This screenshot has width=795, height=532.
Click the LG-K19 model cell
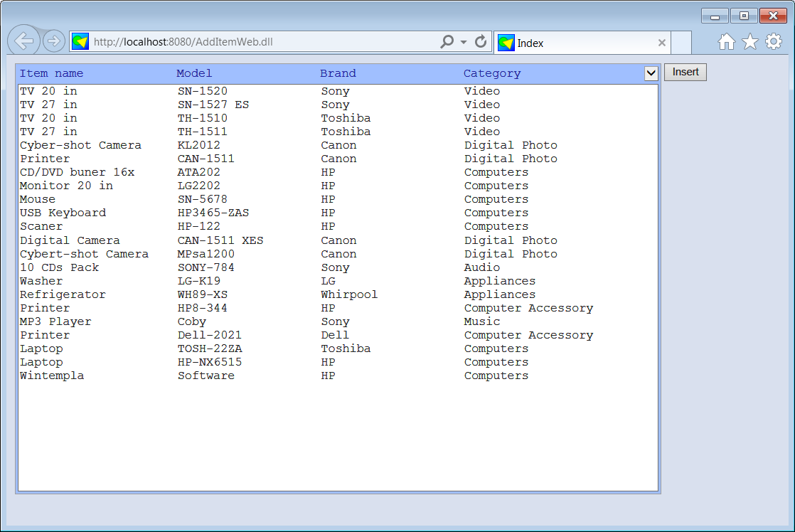[x=199, y=281]
